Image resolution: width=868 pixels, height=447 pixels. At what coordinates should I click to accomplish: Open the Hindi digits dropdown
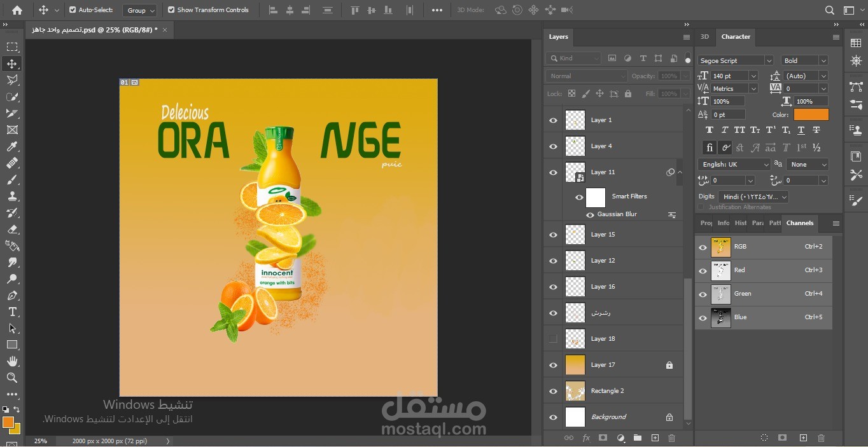753,197
